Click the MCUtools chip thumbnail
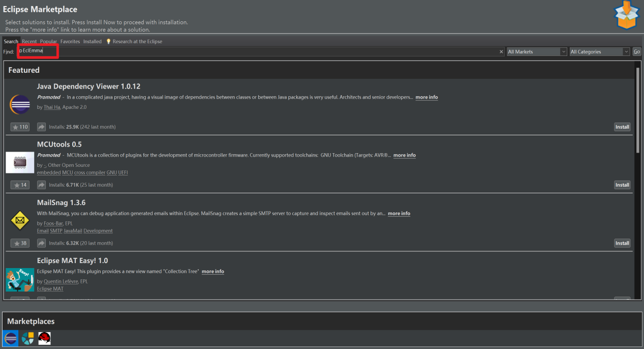This screenshot has height=349, width=644. [x=20, y=162]
